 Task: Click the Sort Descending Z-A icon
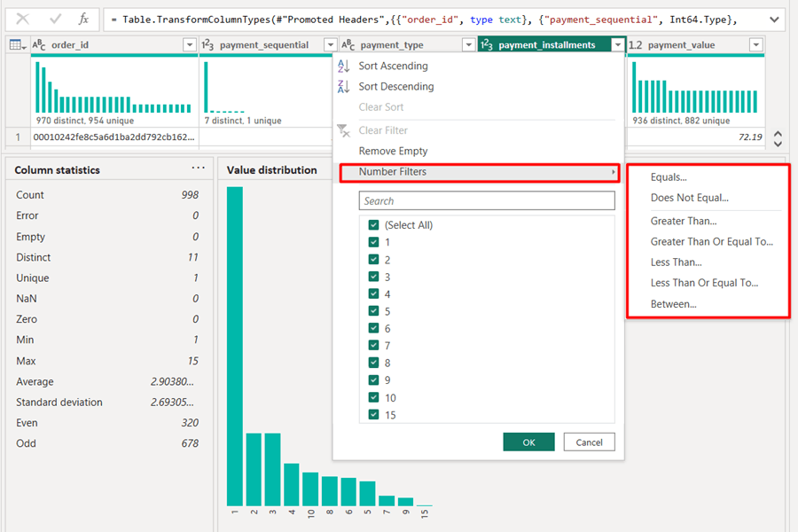click(x=343, y=87)
